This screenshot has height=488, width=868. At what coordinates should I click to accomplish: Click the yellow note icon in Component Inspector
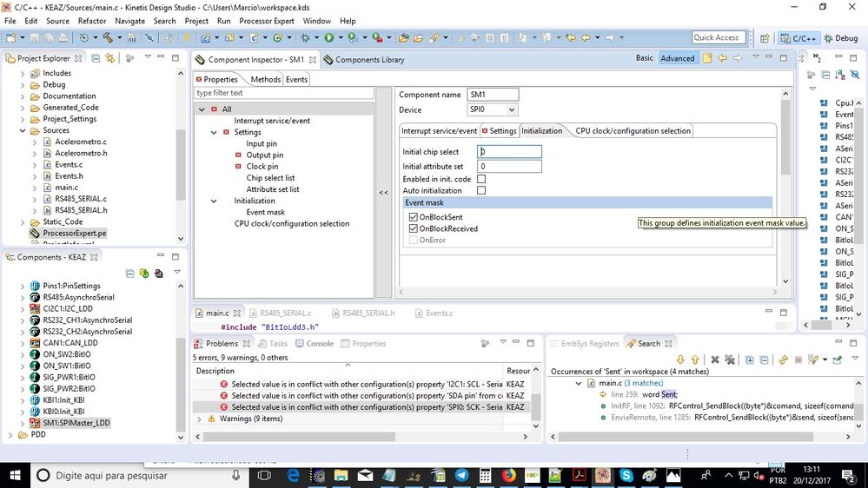coord(707,58)
